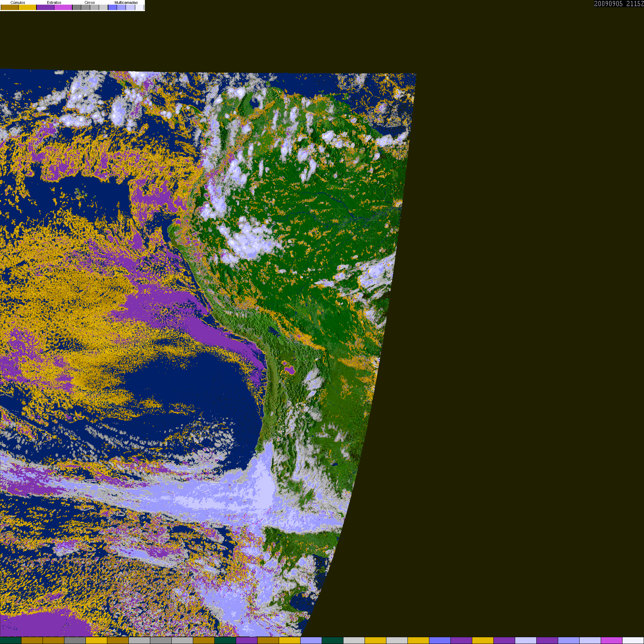
Task: Click the 'Cirros' legend label
Action: [90, 3]
